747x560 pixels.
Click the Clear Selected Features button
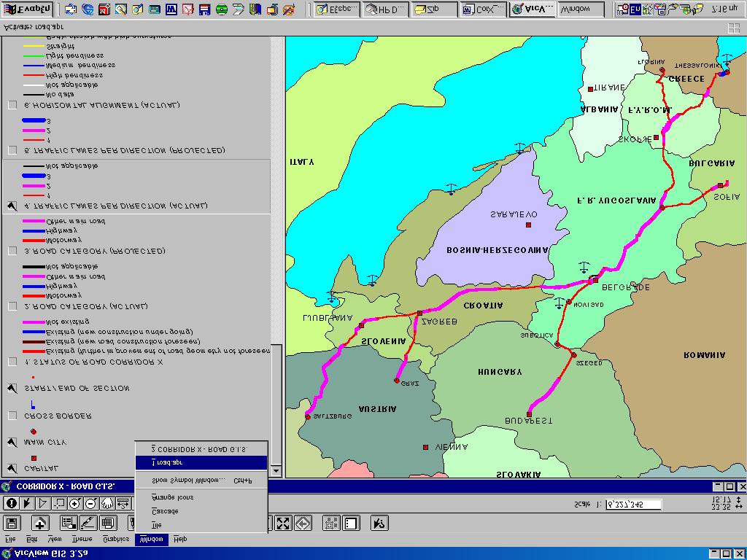click(x=351, y=524)
